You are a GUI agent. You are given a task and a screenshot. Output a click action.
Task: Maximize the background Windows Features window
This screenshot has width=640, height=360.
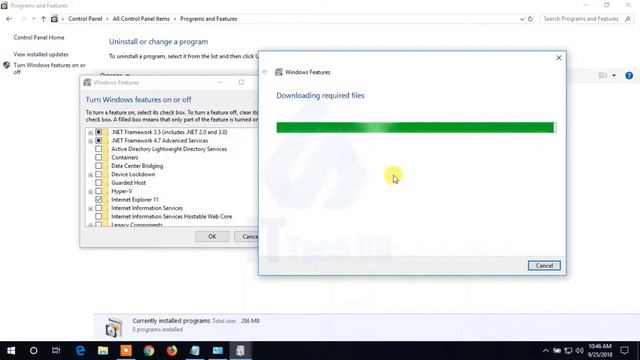tap(241, 82)
